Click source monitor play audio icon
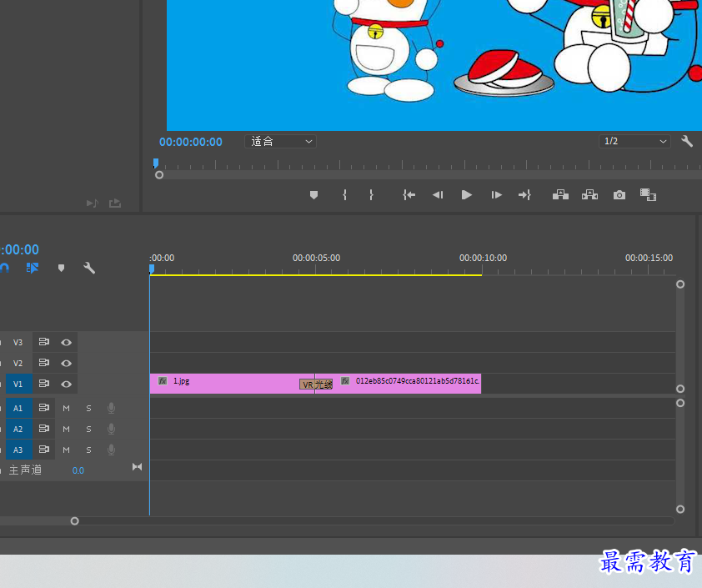This screenshot has width=702, height=588. point(93,204)
